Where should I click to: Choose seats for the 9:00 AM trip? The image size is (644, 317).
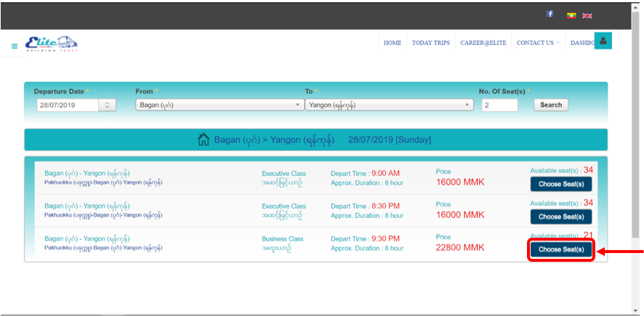pyautogui.click(x=560, y=184)
